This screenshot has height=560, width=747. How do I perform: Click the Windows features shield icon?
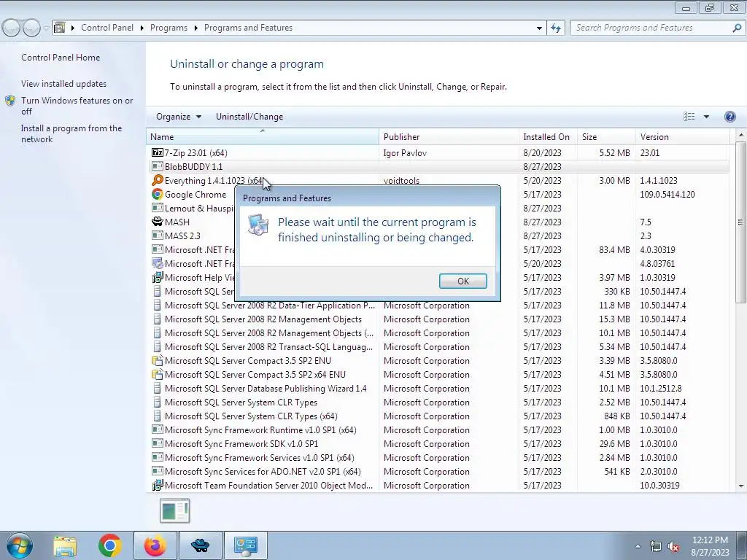10,101
